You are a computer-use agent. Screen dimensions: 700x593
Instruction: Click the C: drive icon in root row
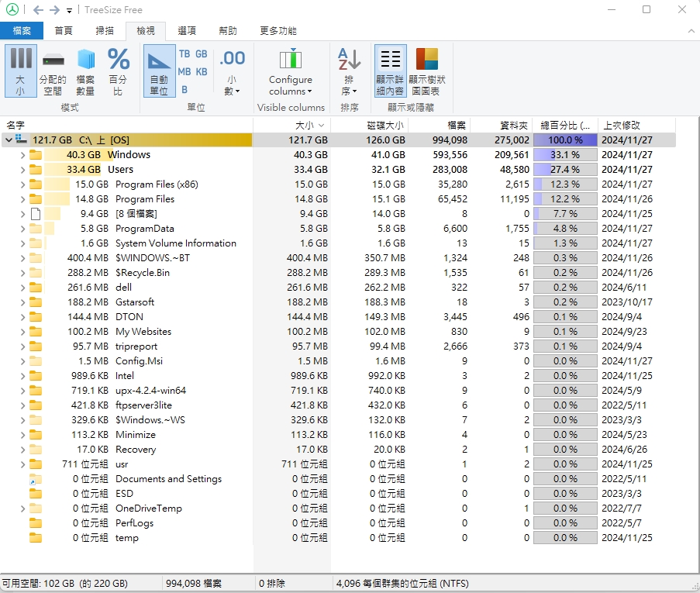(21, 140)
